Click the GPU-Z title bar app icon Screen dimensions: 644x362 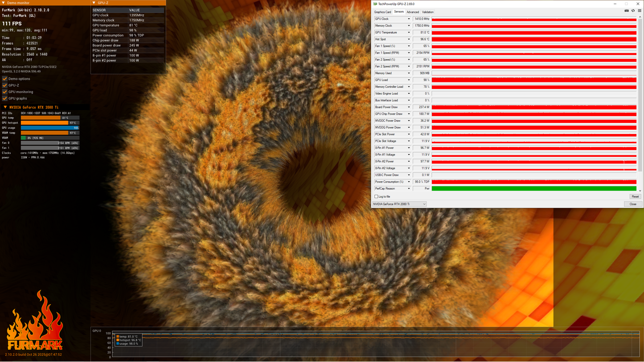[x=375, y=4]
